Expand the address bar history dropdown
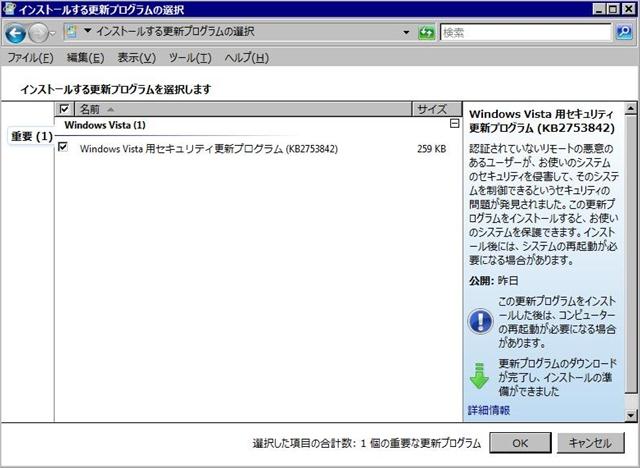The image size is (640, 468). pos(406,33)
